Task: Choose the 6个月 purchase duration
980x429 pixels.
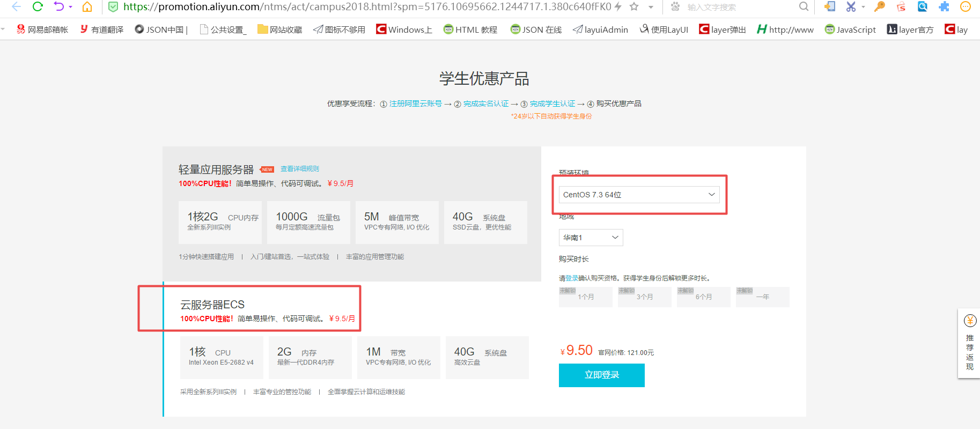Action: click(x=704, y=297)
